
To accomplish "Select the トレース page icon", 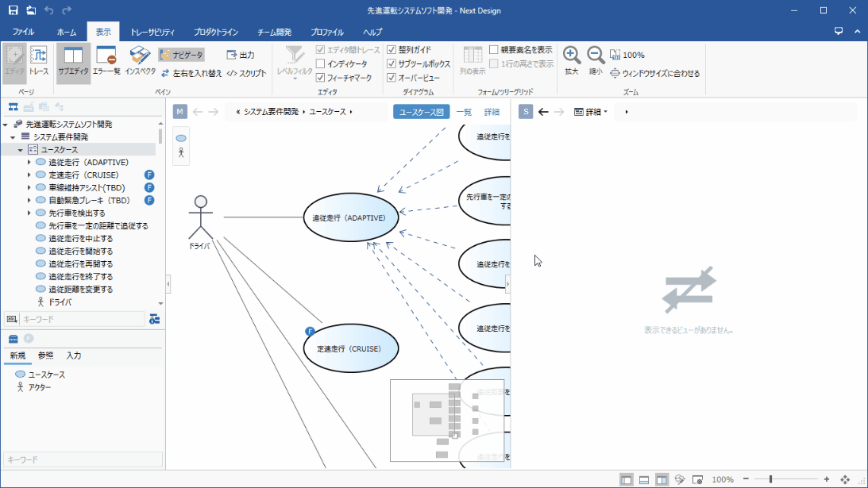I will 38,60.
